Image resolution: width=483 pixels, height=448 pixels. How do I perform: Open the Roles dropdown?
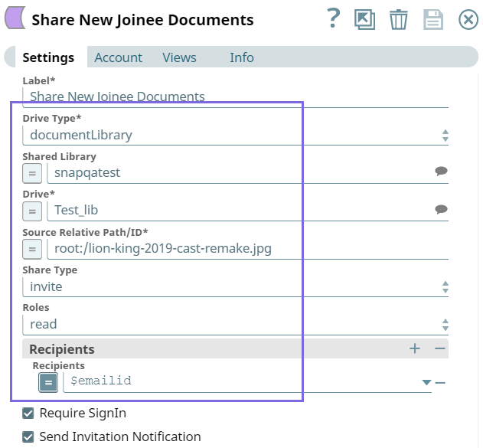[x=236, y=325]
